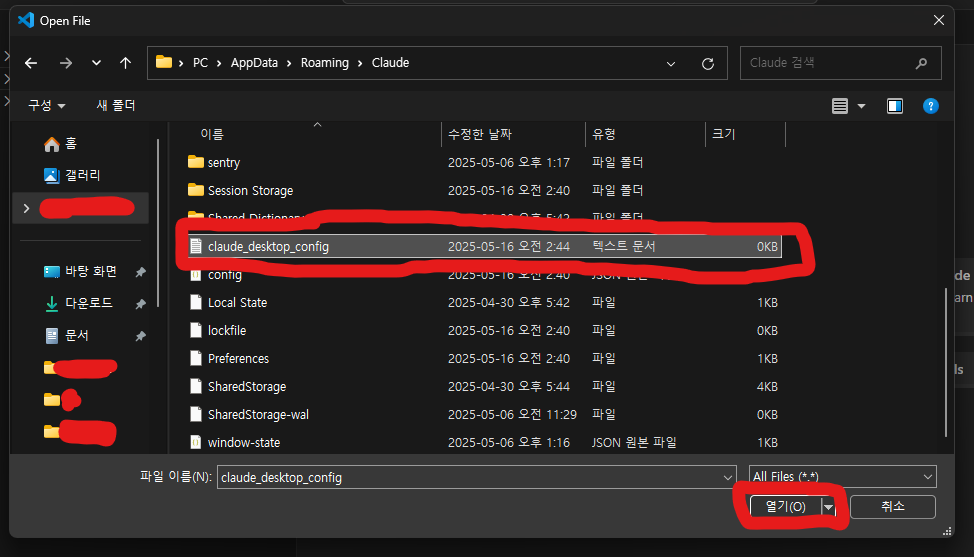974x557 pixels.
Task: Click the magnifier search icon
Action: point(921,63)
